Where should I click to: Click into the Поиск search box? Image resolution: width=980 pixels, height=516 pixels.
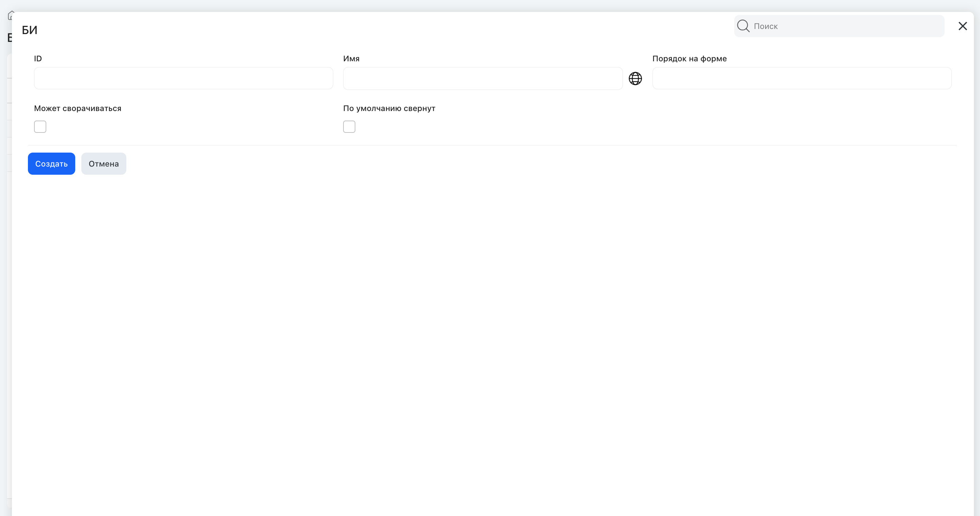pos(839,26)
